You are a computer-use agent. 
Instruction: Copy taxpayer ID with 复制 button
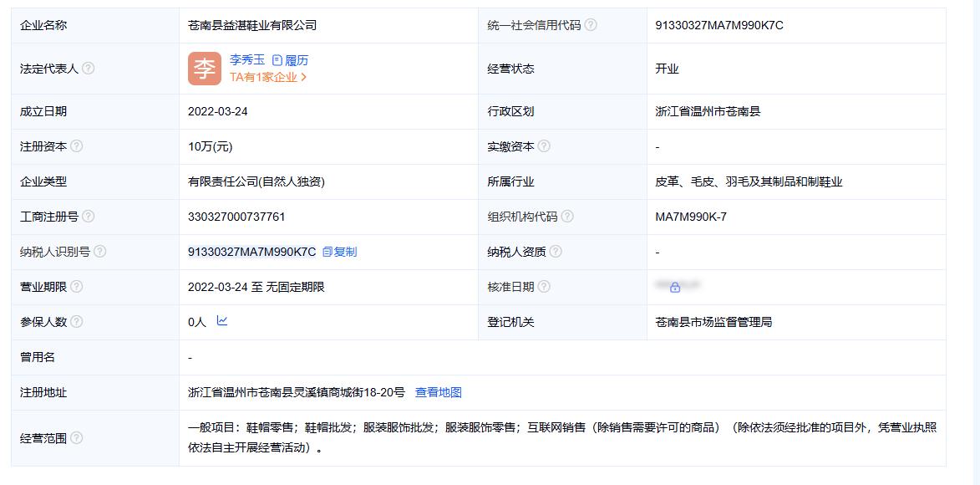coord(339,252)
